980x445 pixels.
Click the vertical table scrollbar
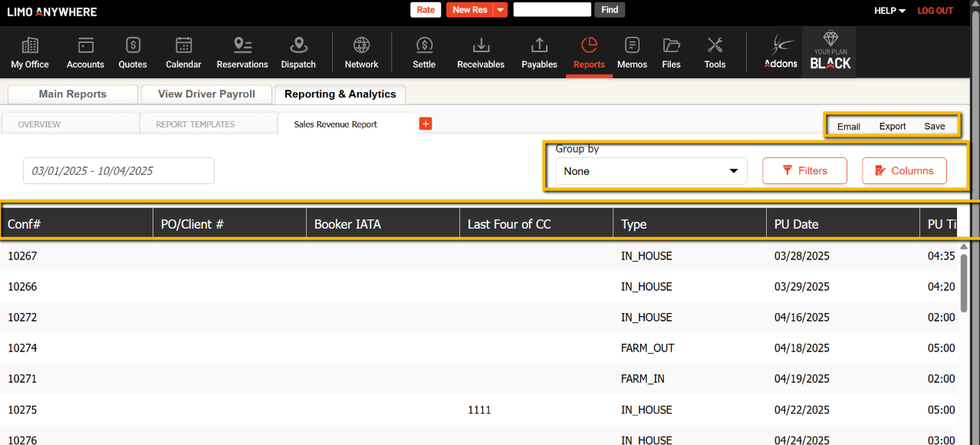coord(964,282)
